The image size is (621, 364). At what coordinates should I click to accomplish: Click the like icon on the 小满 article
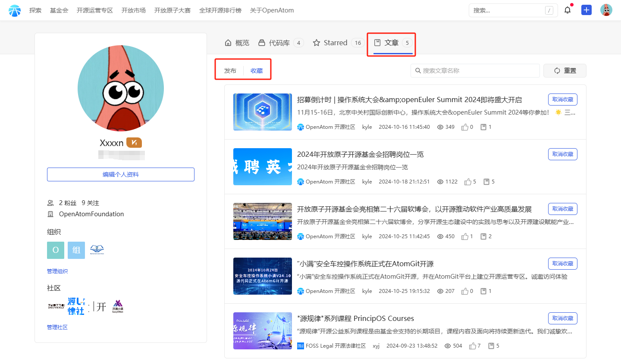coord(464,291)
